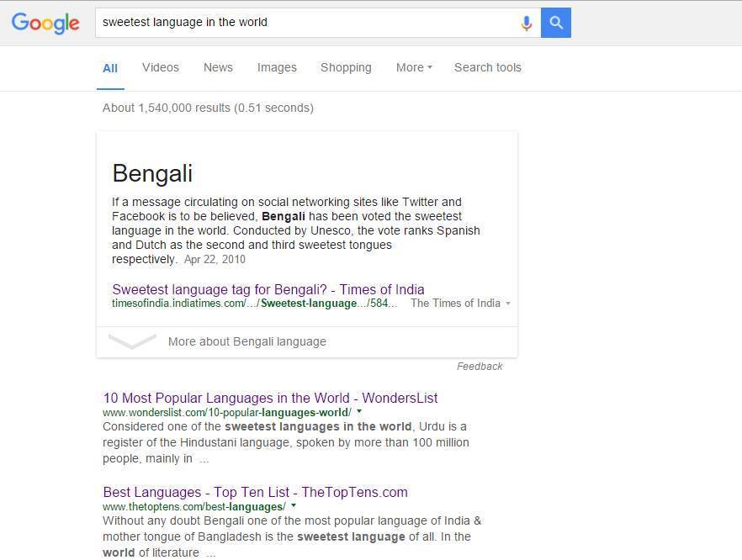This screenshot has height=560, width=742.
Task: Open 10 Most Popular Languages WondersList link
Action: pyautogui.click(x=270, y=398)
